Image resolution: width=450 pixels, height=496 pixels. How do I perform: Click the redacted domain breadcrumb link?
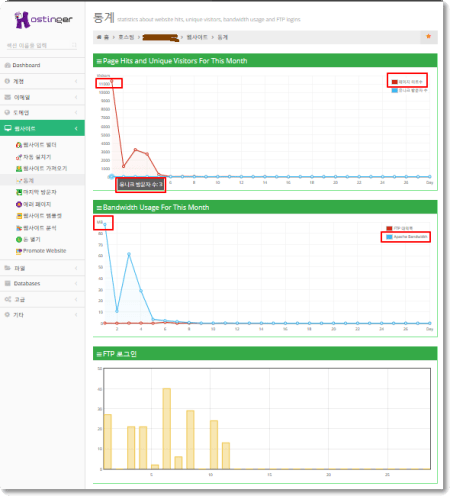point(161,38)
